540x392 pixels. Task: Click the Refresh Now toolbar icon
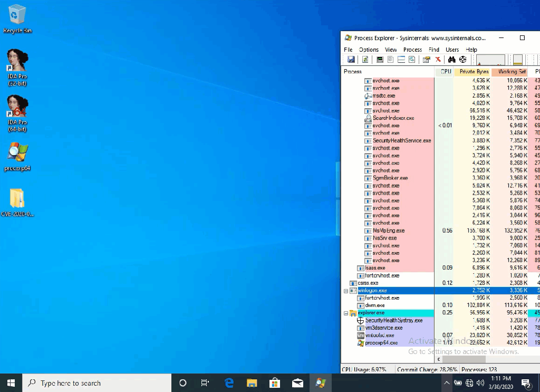[x=365, y=60]
